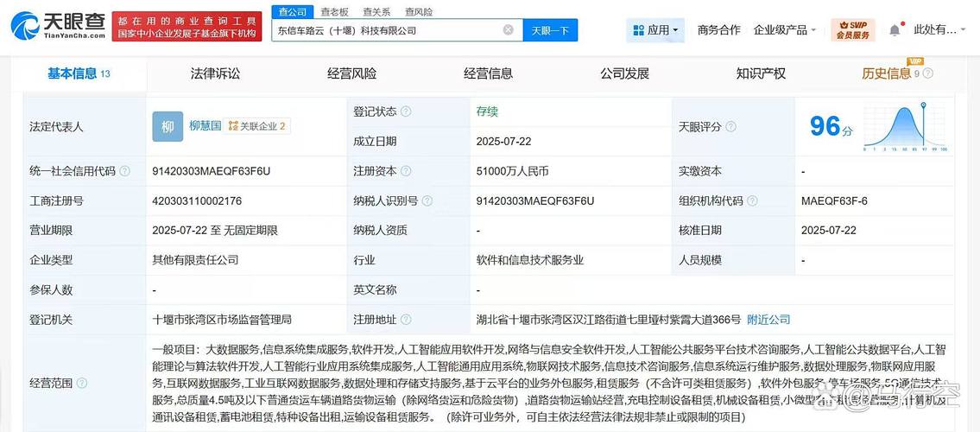
Task: Open the notification bell
Action: pos(895,29)
